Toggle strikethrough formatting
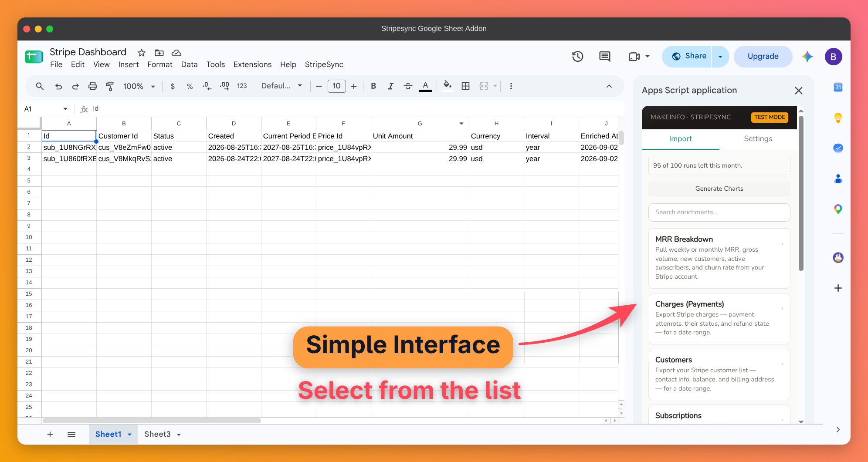 tap(408, 86)
